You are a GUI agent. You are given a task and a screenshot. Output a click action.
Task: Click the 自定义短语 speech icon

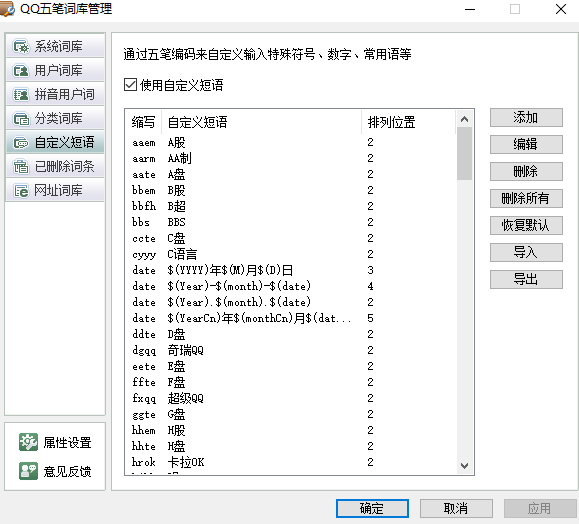pyautogui.click(x=21, y=143)
